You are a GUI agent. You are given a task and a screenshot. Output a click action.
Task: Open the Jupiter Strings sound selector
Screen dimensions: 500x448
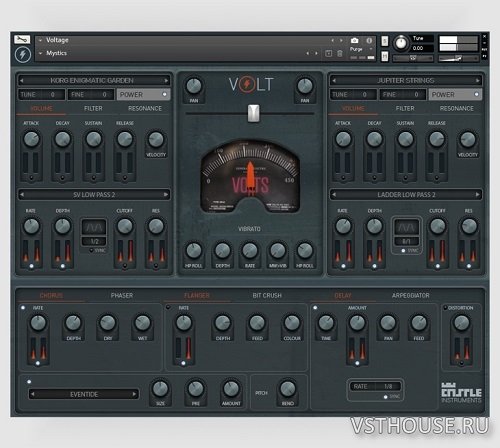click(406, 80)
